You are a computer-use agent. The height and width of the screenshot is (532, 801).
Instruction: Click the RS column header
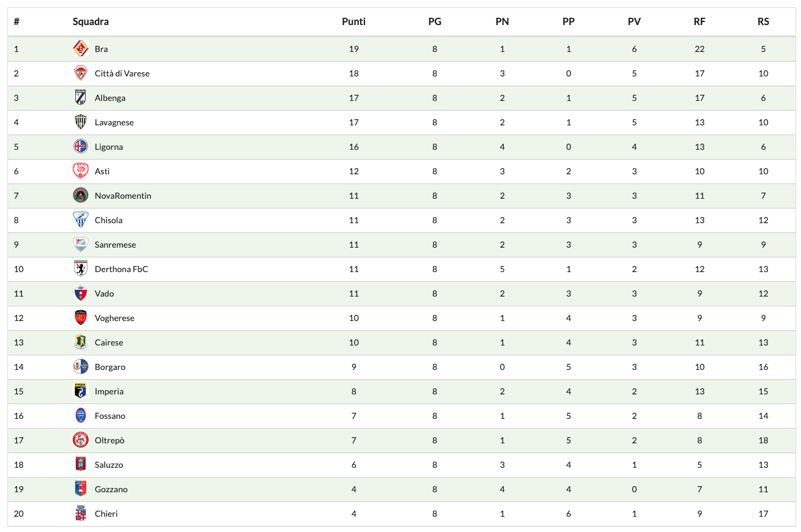coord(763,21)
